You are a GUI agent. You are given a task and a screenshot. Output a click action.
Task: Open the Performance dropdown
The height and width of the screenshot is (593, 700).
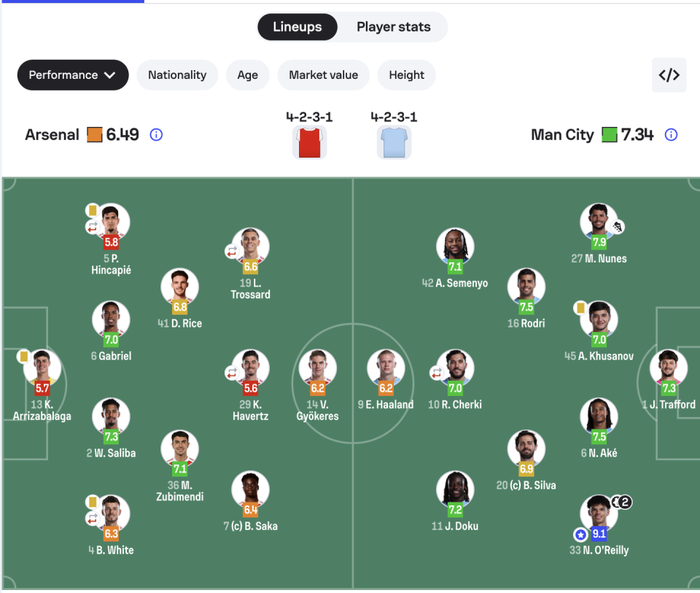(73, 75)
